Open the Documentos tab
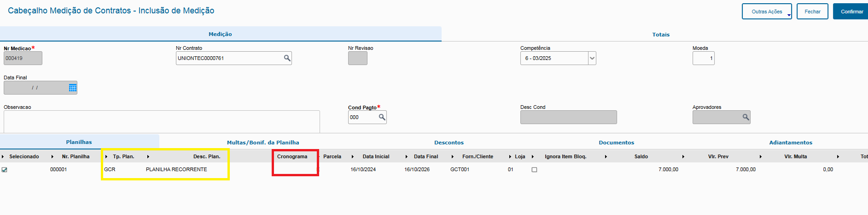 point(616,143)
